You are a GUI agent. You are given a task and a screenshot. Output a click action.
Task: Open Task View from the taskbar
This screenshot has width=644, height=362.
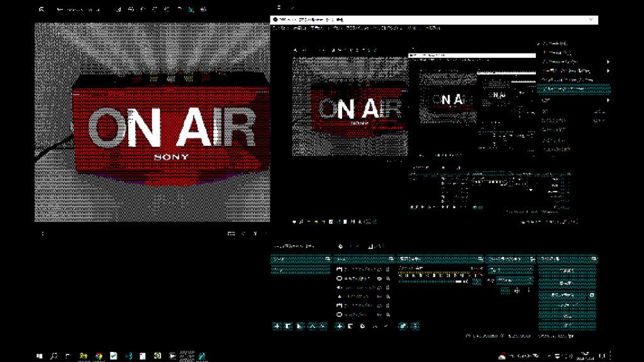pyautogui.click(x=68, y=356)
